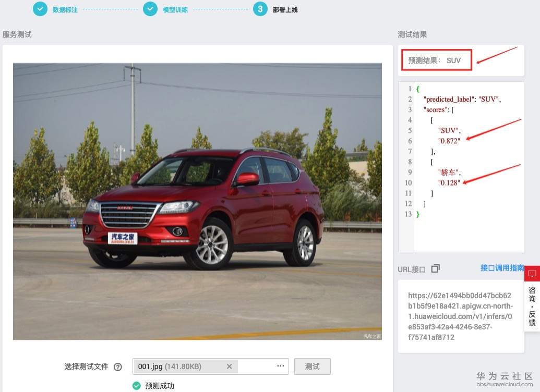Click the red SUV test image
The image size is (540, 392).
(x=197, y=201)
